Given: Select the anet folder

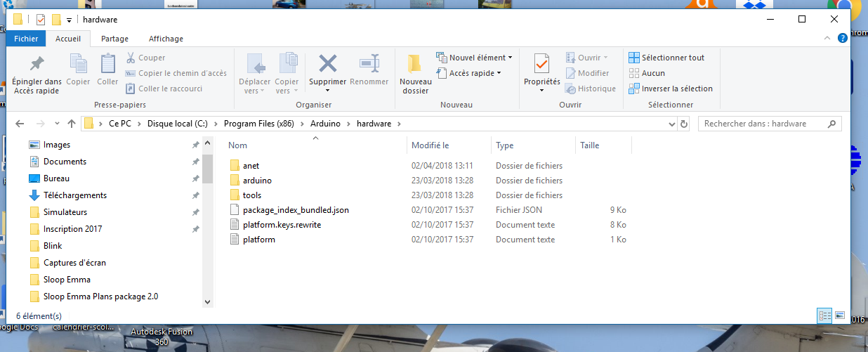Looking at the screenshot, I should tap(251, 166).
